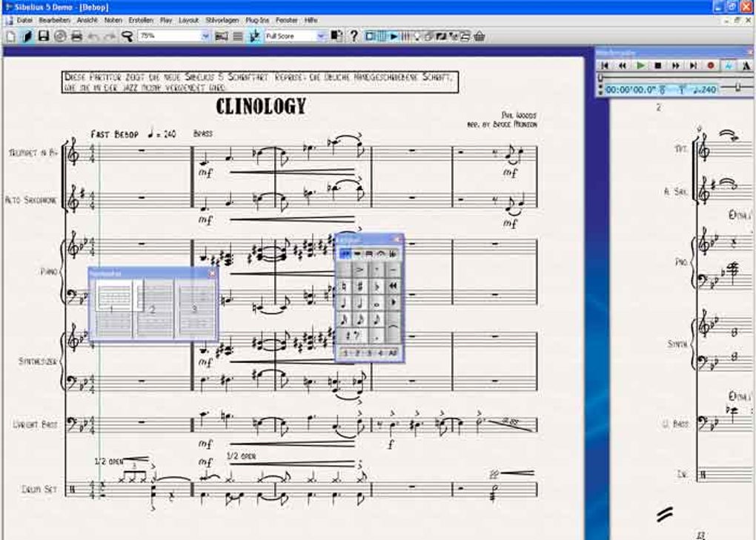Open the 75% zoom level dropdown
756x540 pixels.
click(x=205, y=36)
